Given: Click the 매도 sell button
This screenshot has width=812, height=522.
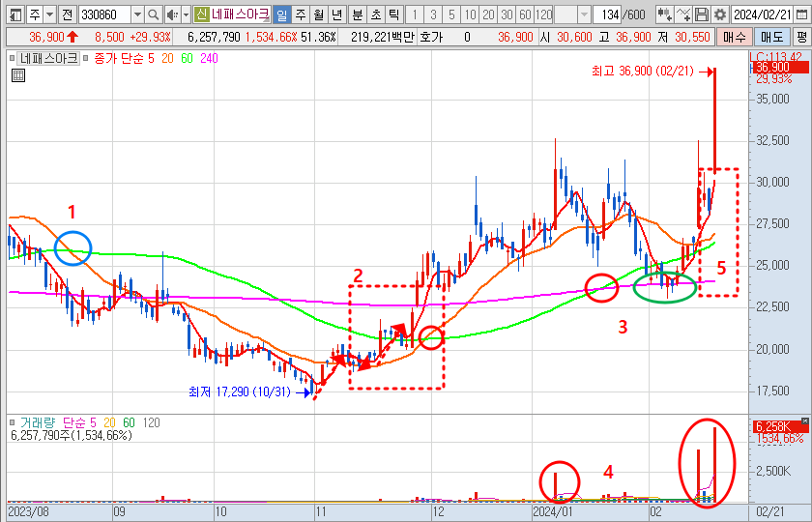Looking at the screenshot, I should coord(772,38).
